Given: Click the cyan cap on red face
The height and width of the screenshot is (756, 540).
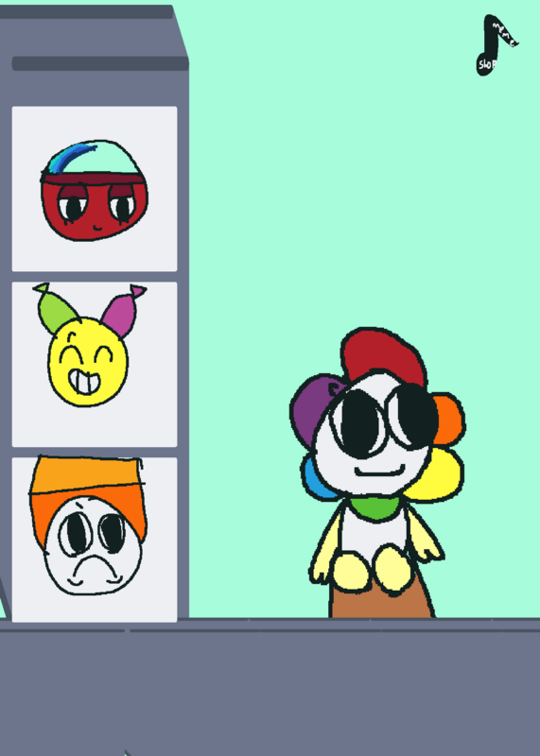Looking at the screenshot, I should click(x=95, y=158).
